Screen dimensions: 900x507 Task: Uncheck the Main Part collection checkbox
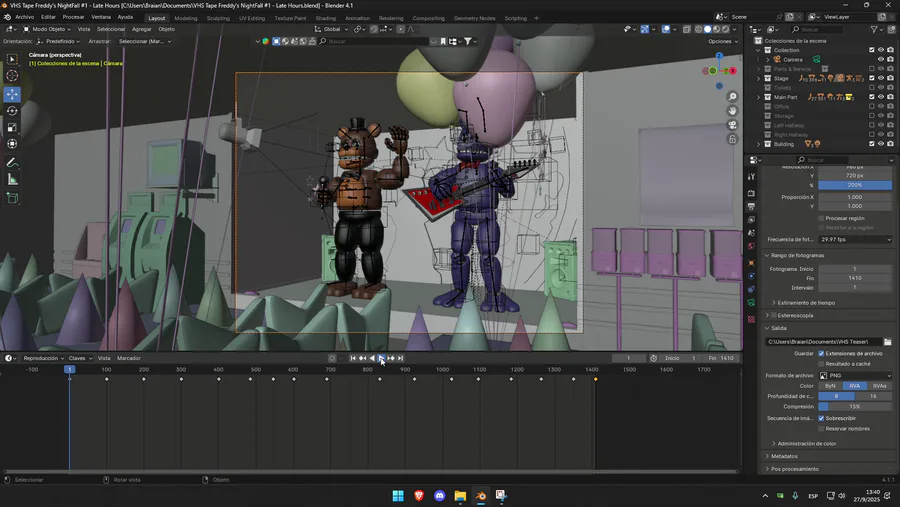pyautogui.click(x=872, y=97)
